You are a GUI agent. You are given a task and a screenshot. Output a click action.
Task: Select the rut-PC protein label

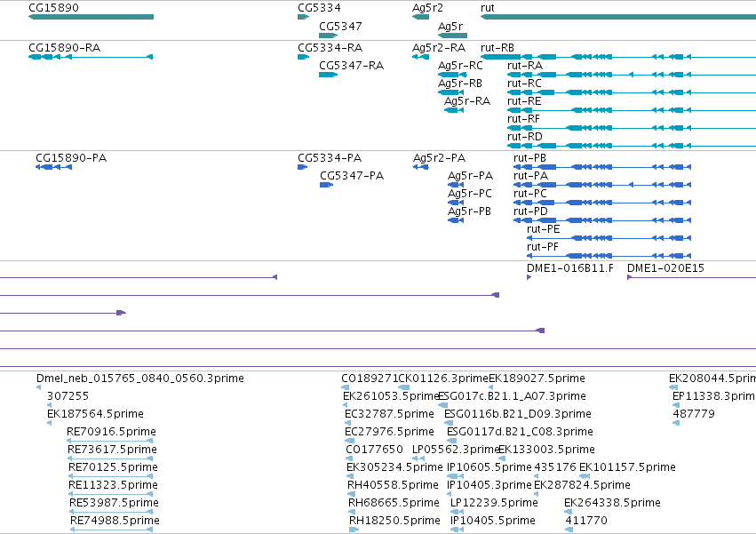tap(530, 194)
